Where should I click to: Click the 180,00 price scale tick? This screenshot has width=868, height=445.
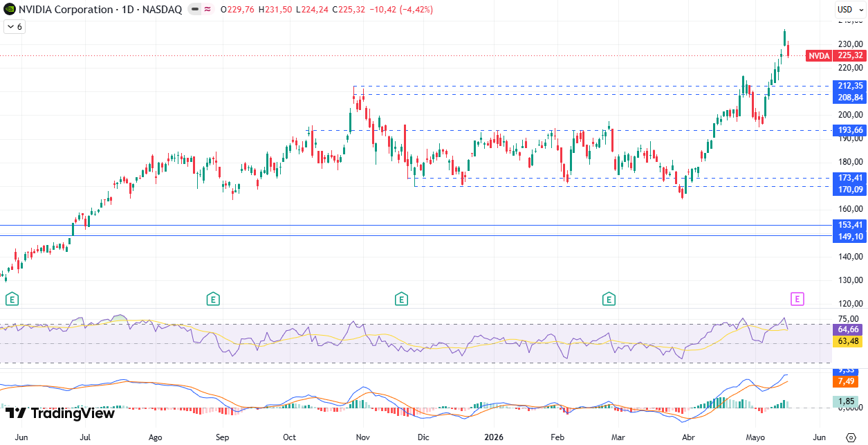pos(849,162)
